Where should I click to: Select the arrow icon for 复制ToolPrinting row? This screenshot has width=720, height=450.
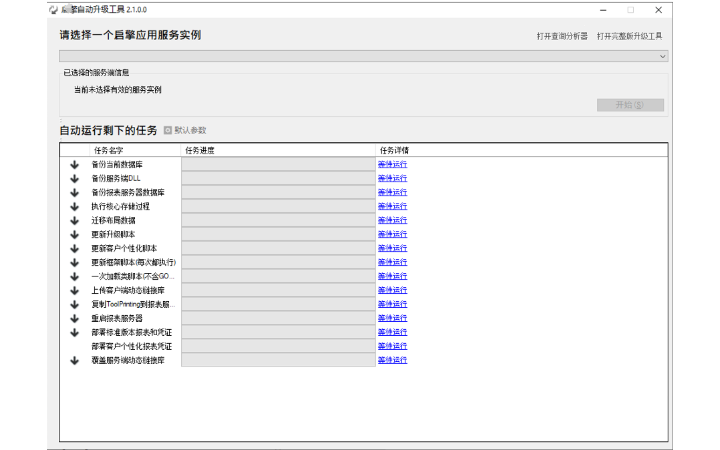click(x=74, y=305)
